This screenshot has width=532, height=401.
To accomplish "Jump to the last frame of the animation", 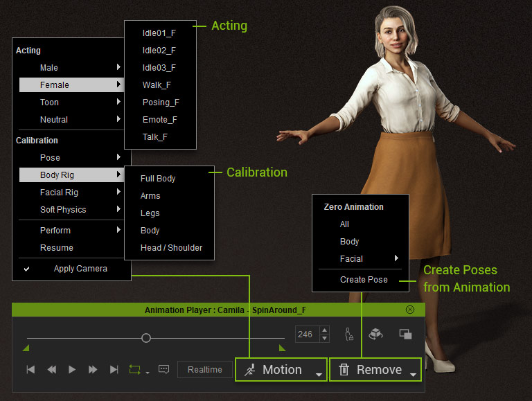I will (x=114, y=370).
